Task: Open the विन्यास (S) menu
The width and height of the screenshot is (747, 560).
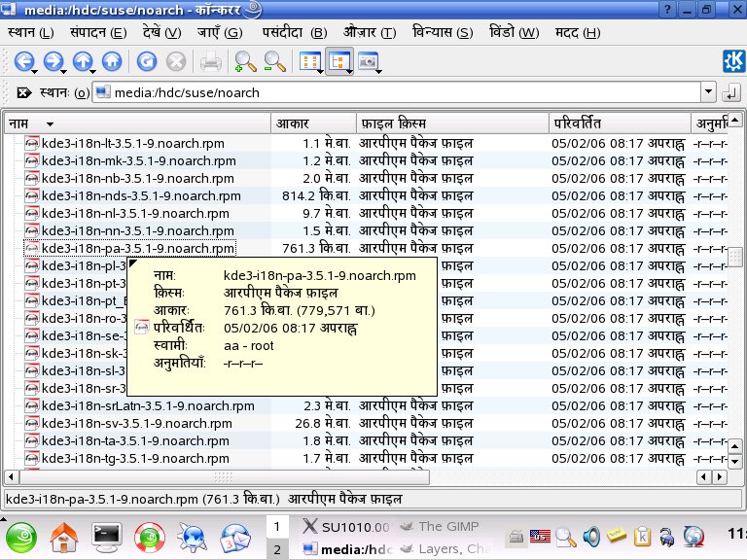Action: [443, 32]
